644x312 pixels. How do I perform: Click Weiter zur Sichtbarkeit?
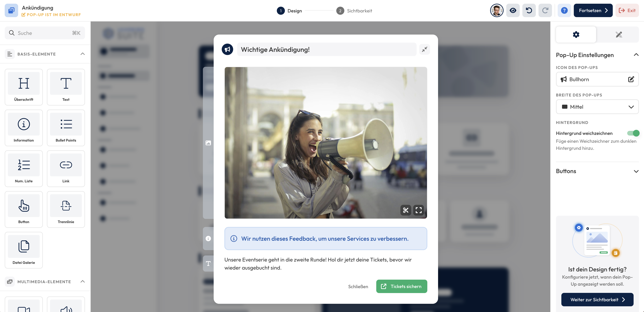pos(597,300)
